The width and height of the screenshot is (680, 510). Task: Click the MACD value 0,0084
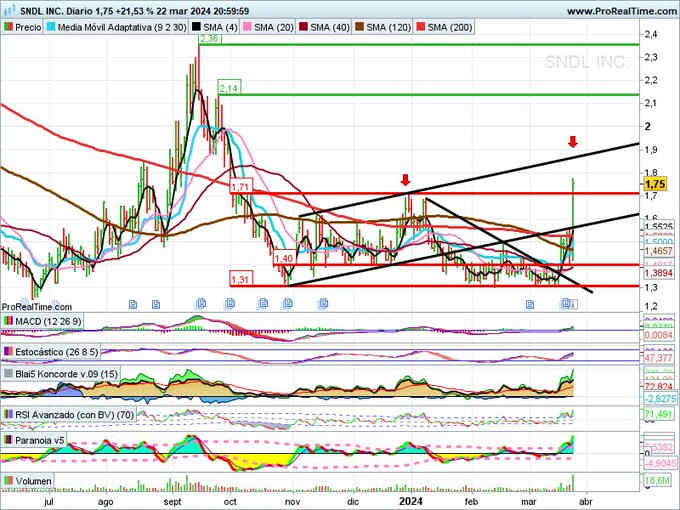tap(658, 335)
